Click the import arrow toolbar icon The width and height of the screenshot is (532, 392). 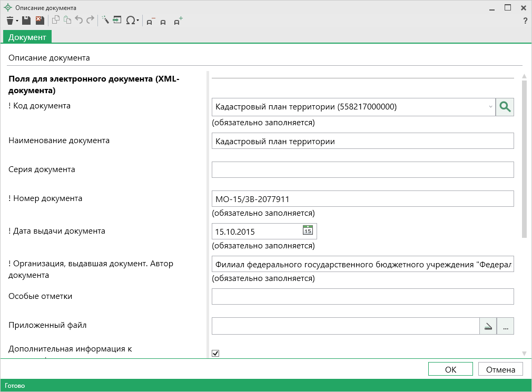tap(117, 21)
